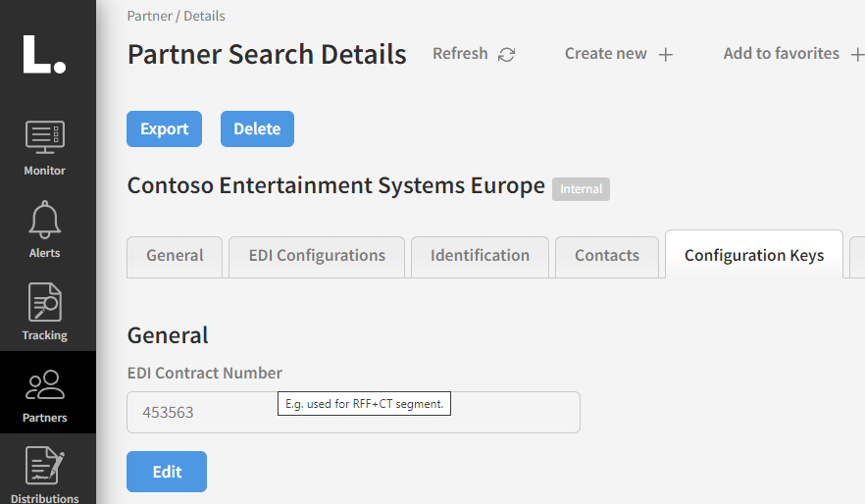Switch to the General tab
Screen dimensions: 865x504
point(175,256)
